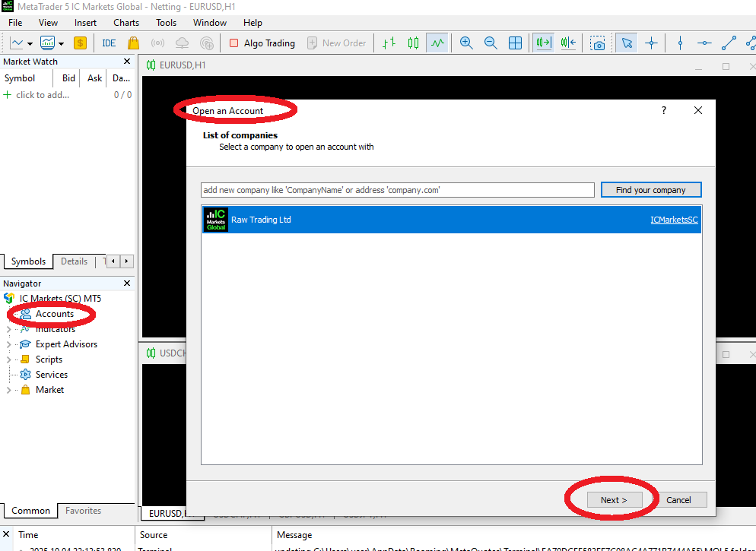Switch chart to line chart mode

(x=437, y=43)
